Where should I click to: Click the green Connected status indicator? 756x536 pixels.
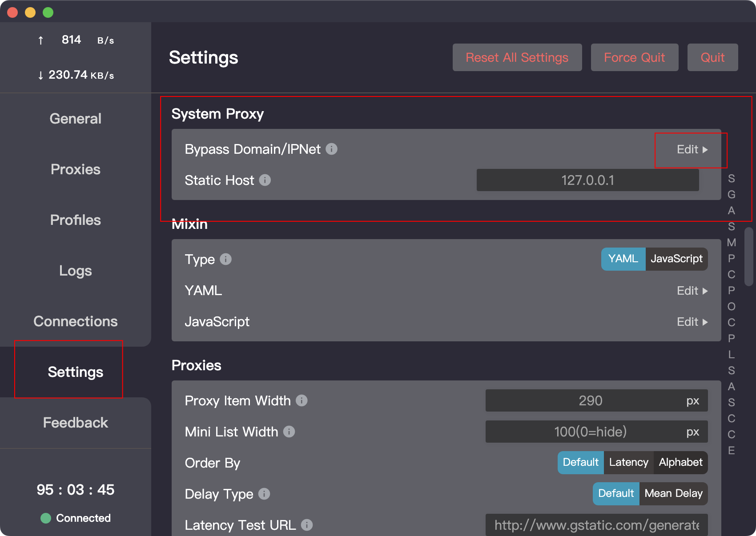(46, 518)
